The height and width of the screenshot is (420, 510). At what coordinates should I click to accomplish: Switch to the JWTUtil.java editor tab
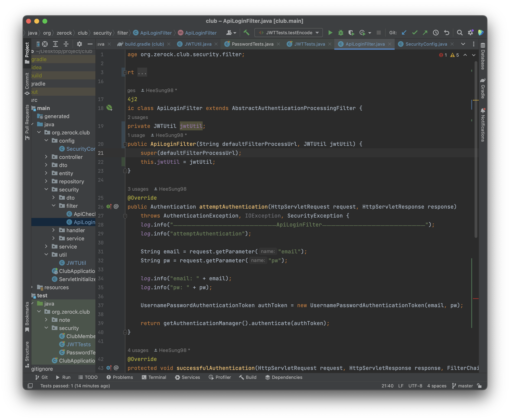tap(198, 44)
